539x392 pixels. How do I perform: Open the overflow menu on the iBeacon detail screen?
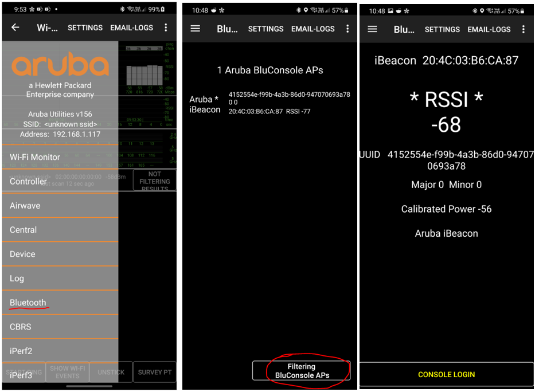click(x=524, y=29)
